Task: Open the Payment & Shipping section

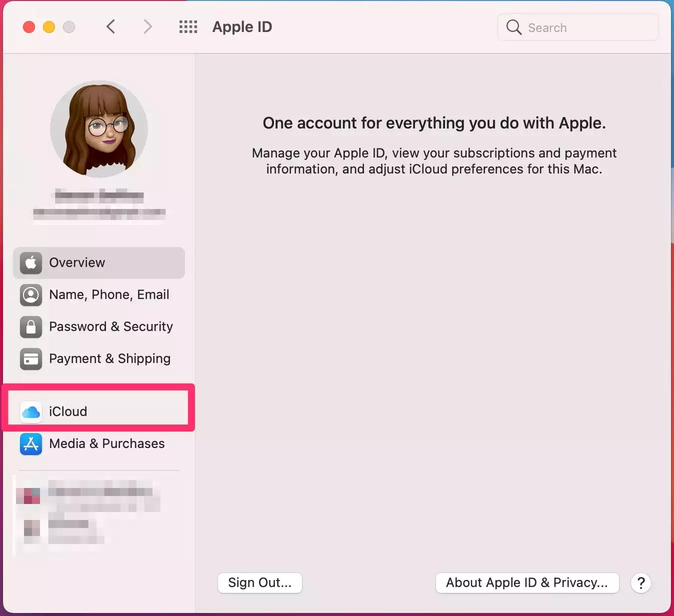Action: [109, 359]
